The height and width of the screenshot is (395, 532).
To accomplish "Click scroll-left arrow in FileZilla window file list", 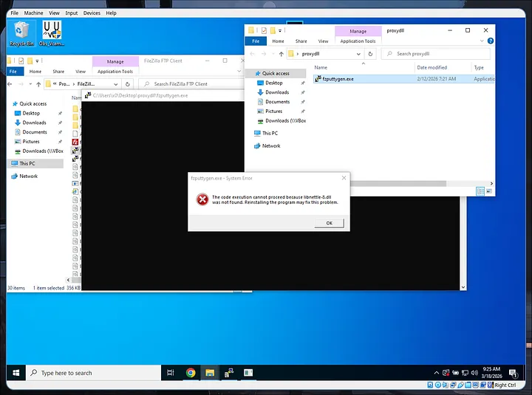I will tap(68, 280).
